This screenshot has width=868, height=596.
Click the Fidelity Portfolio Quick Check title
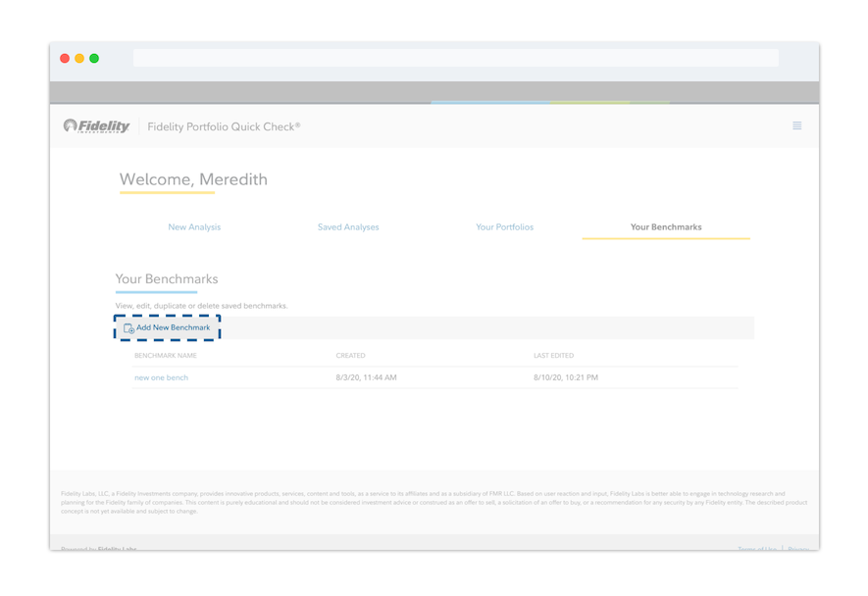click(224, 126)
